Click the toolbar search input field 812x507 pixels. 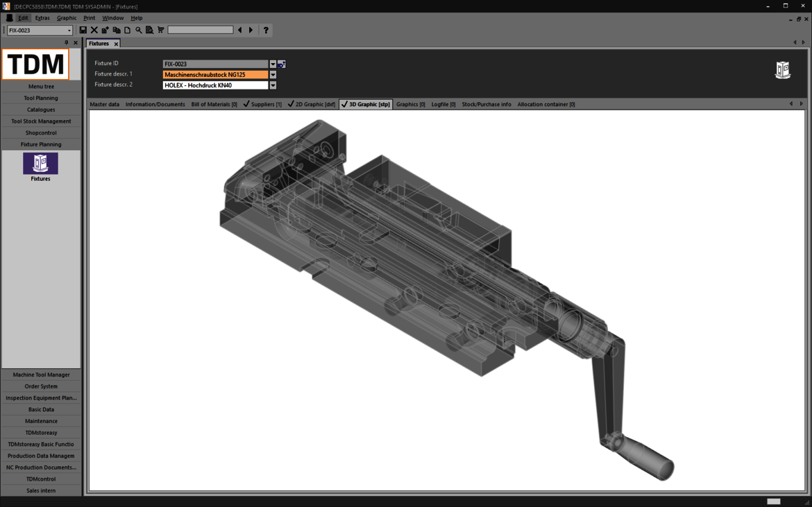(200, 31)
